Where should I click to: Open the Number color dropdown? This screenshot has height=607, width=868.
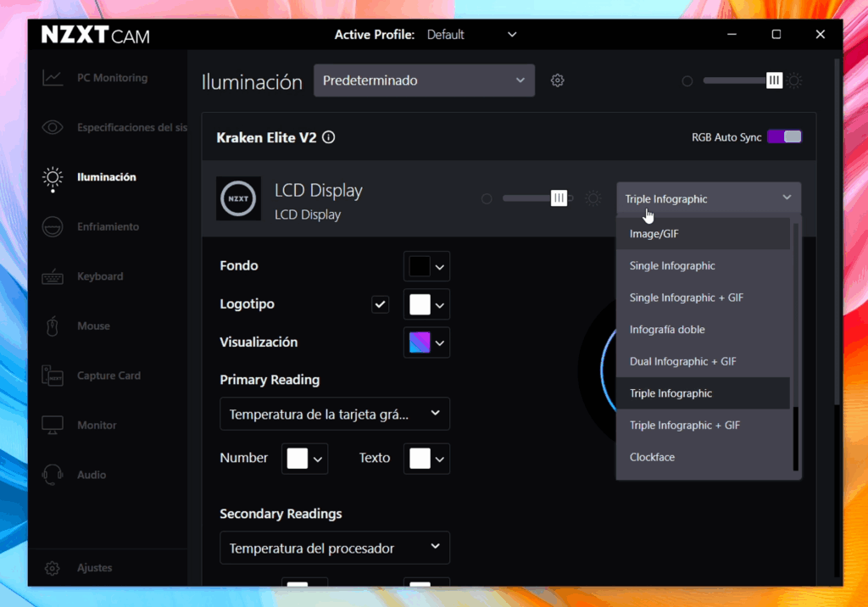304,459
